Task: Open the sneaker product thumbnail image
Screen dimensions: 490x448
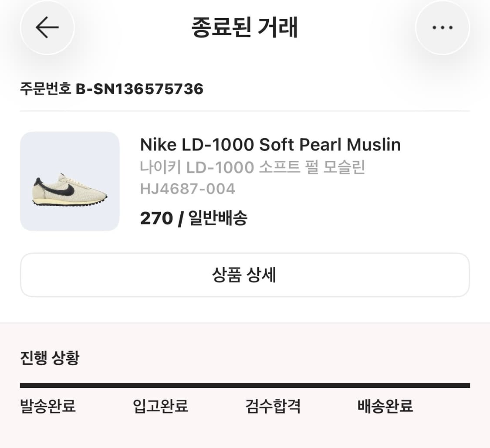Action: point(70,181)
